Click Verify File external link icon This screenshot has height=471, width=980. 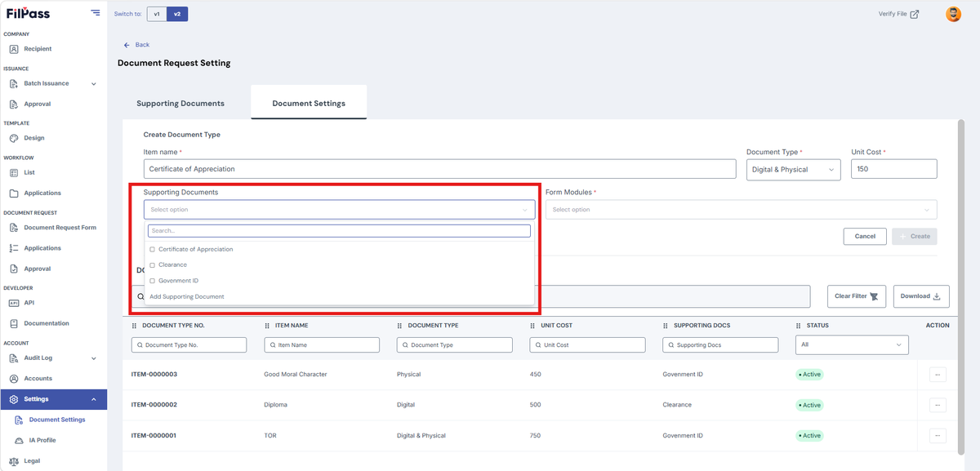(914, 14)
